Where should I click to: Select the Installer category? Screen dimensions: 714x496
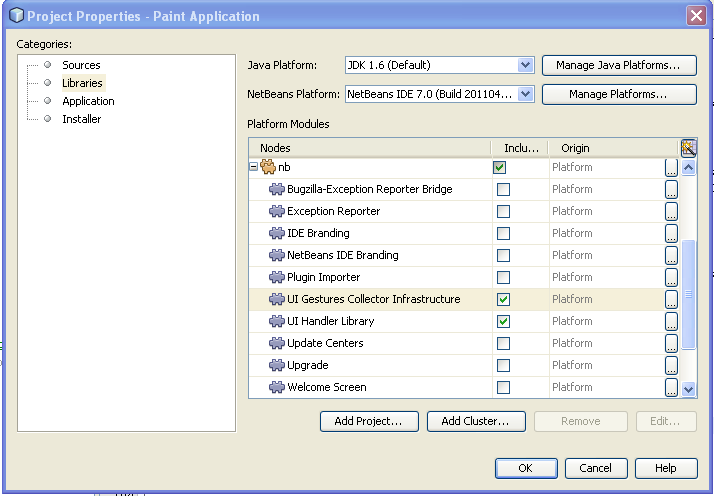(81, 119)
